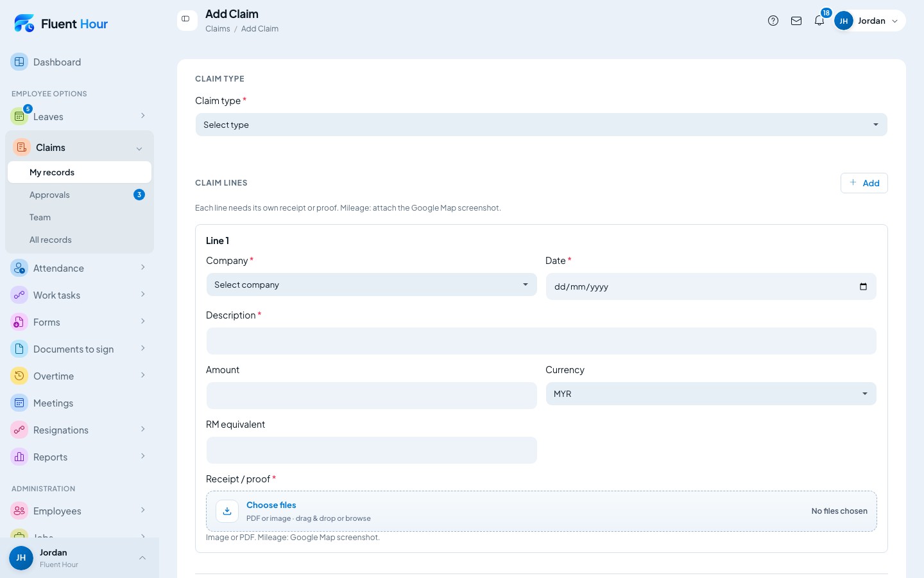This screenshot has width=924, height=578.
Task: Click the Choose files link
Action: click(x=271, y=505)
